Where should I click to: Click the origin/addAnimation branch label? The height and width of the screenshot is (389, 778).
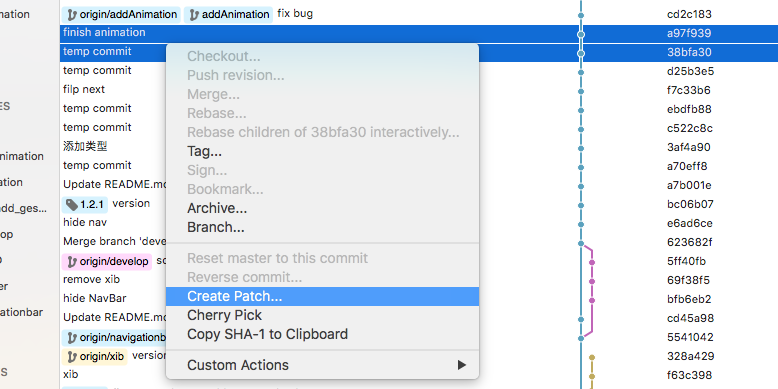point(121,14)
